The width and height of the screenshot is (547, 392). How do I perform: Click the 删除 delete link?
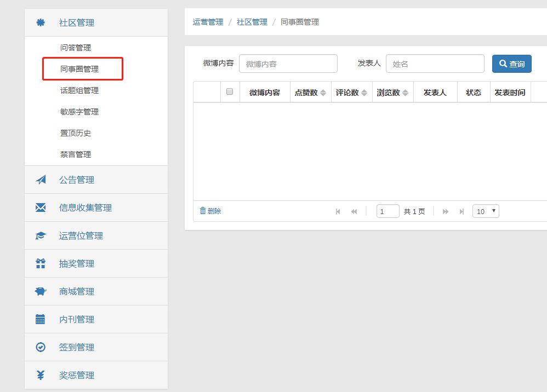(x=210, y=211)
